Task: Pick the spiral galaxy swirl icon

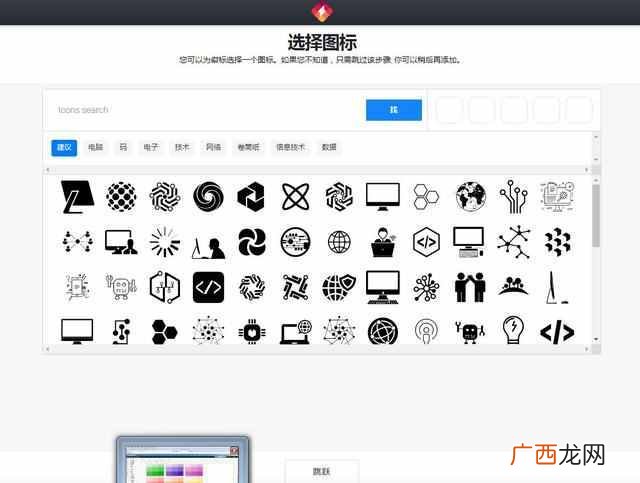Action: (x=208, y=197)
